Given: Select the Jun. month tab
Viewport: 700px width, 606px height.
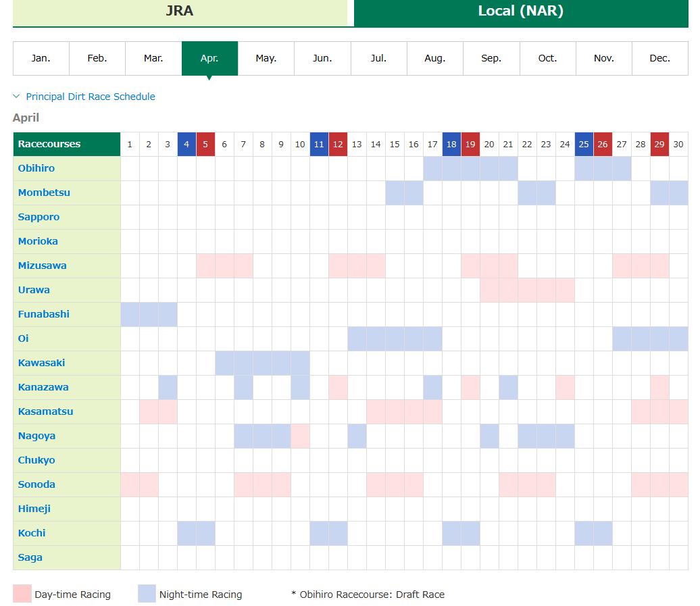Looking at the screenshot, I should click(322, 59).
